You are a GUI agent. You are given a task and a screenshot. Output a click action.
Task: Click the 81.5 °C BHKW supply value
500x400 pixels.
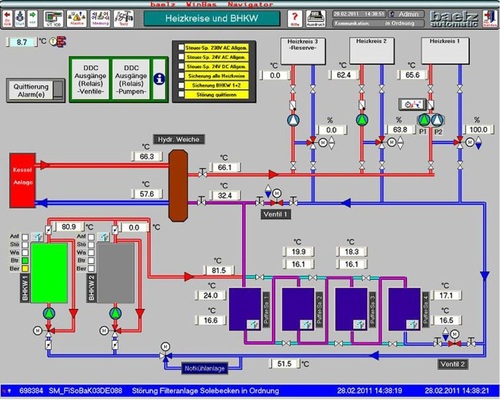click(x=219, y=270)
